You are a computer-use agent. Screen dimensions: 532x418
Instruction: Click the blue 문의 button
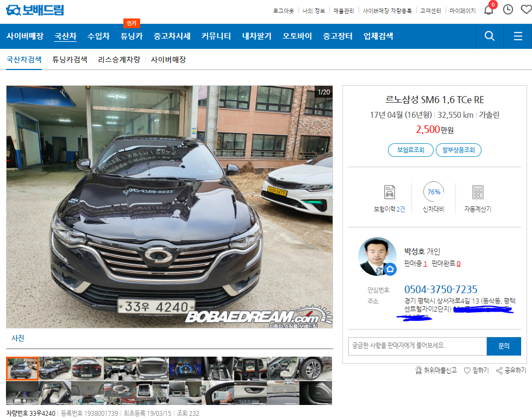504,346
